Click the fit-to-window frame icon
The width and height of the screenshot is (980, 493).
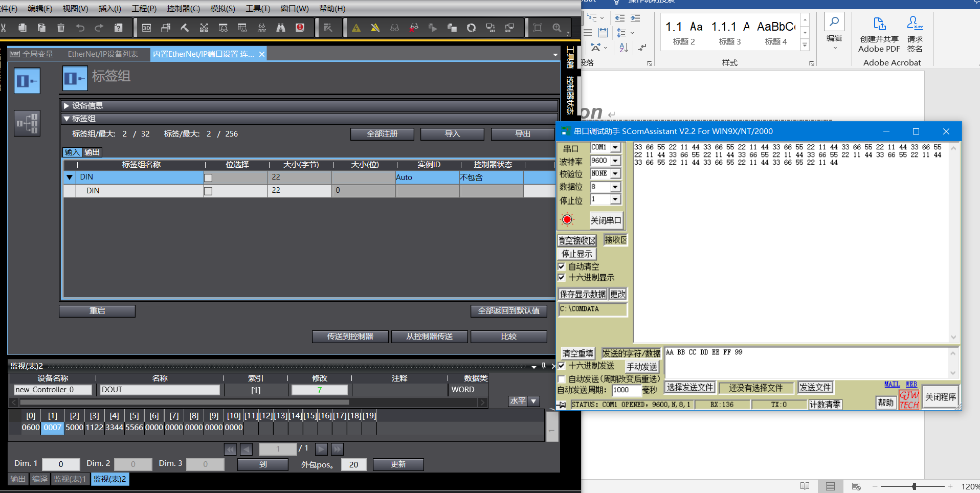click(x=538, y=28)
